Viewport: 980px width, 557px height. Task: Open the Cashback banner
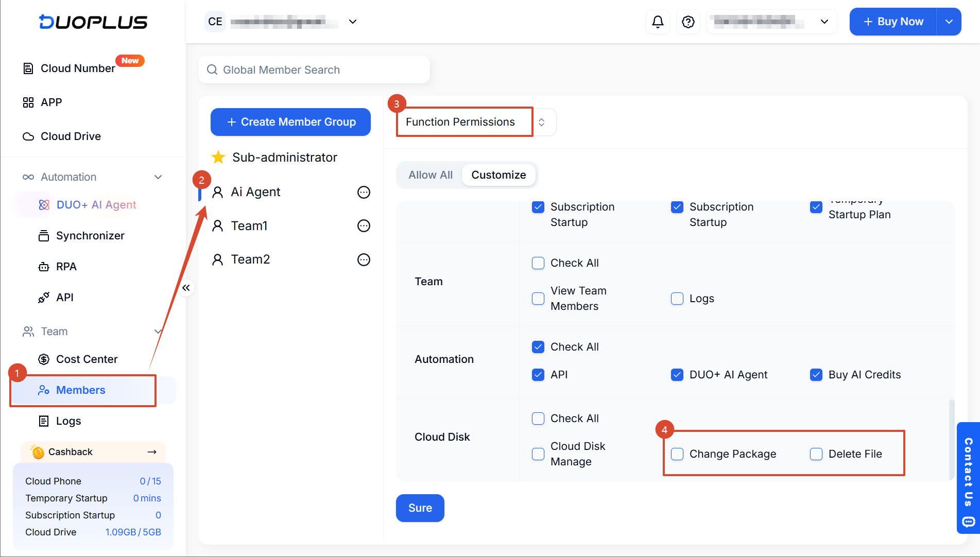tap(93, 452)
